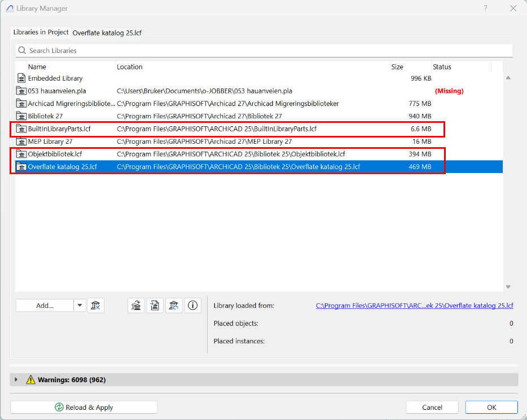Click the help question mark in title bar

point(486,8)
